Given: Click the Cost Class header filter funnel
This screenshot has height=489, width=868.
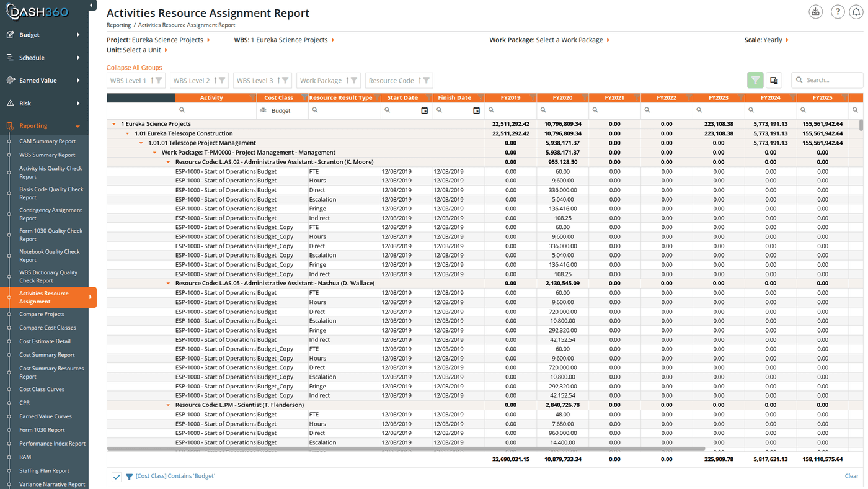Looking at the screenshot, I should click(304, 98).
